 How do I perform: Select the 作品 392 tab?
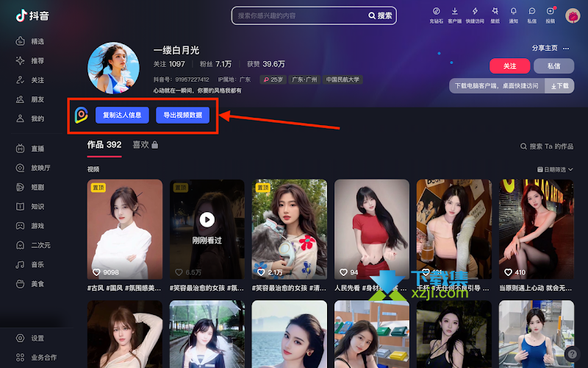[104, 145]
